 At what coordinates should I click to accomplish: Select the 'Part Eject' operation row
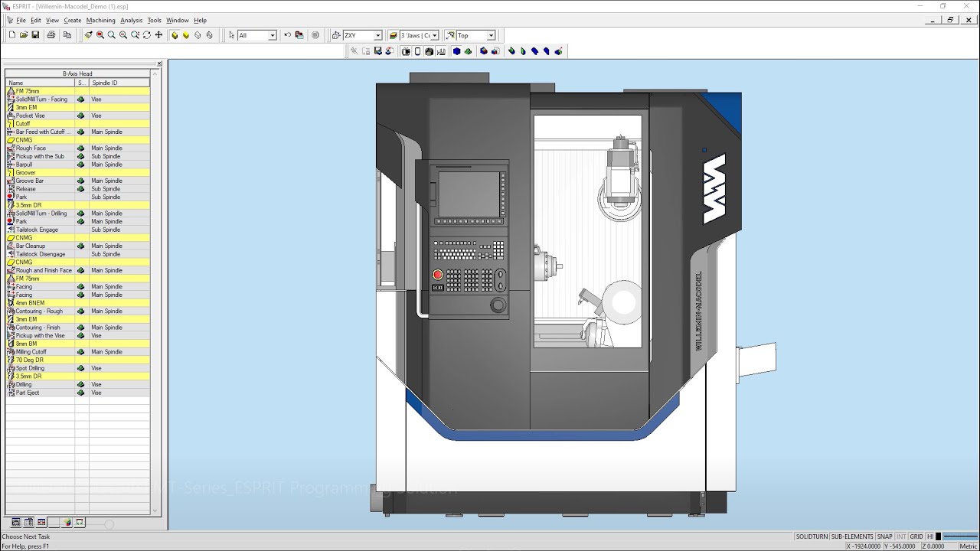click(77, 393)
